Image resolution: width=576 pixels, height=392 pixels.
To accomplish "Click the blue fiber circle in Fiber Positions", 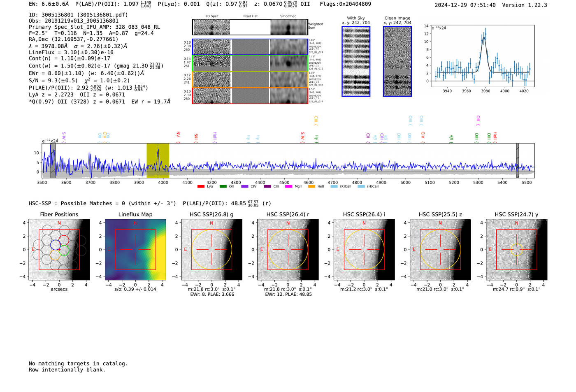I will pos(56,245).
